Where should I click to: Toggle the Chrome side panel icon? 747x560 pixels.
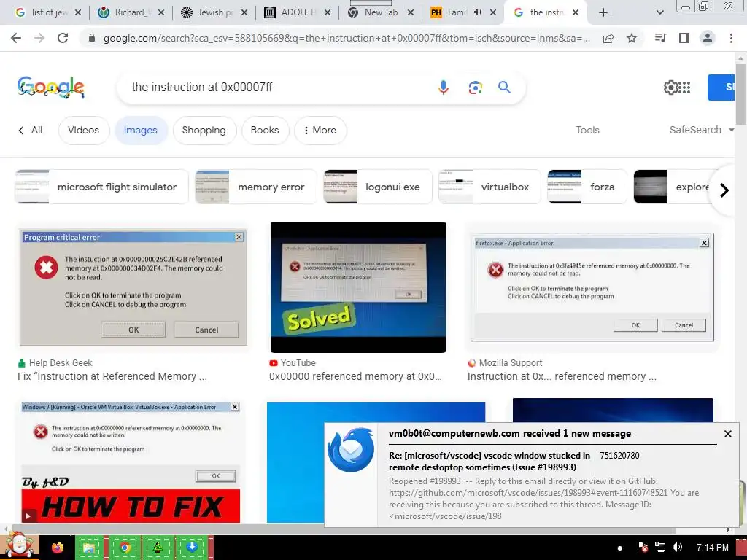click(684, 38)
